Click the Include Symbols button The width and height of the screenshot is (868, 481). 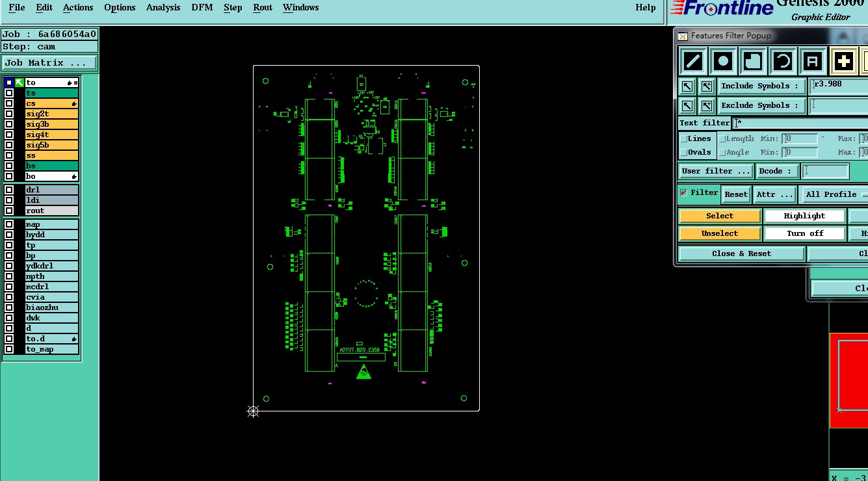pyautogui.click(x=761, y=86)
